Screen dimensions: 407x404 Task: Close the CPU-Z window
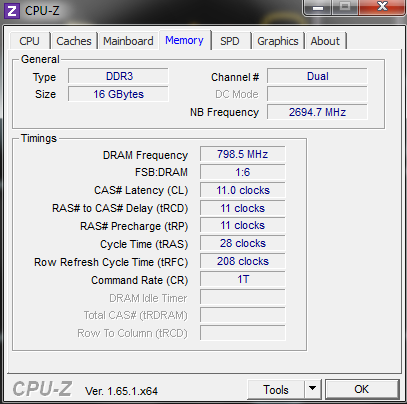coord(382,7)
